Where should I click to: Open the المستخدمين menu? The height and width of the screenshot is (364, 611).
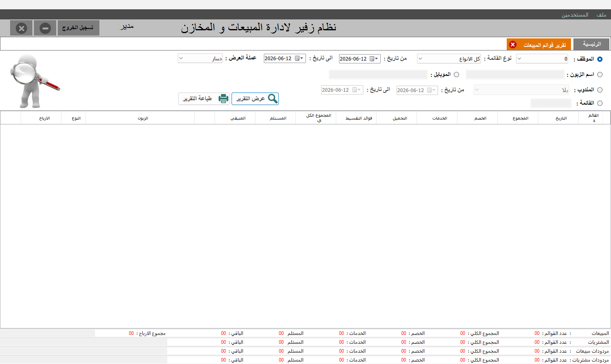click(x=575, y=15)
